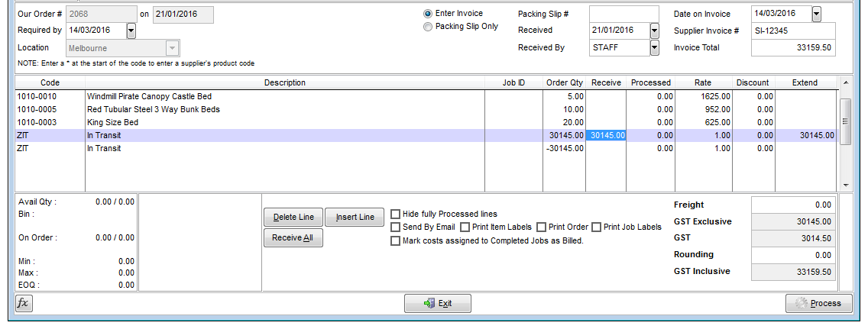Click code 1010-0005 cell

click(50, 109)
